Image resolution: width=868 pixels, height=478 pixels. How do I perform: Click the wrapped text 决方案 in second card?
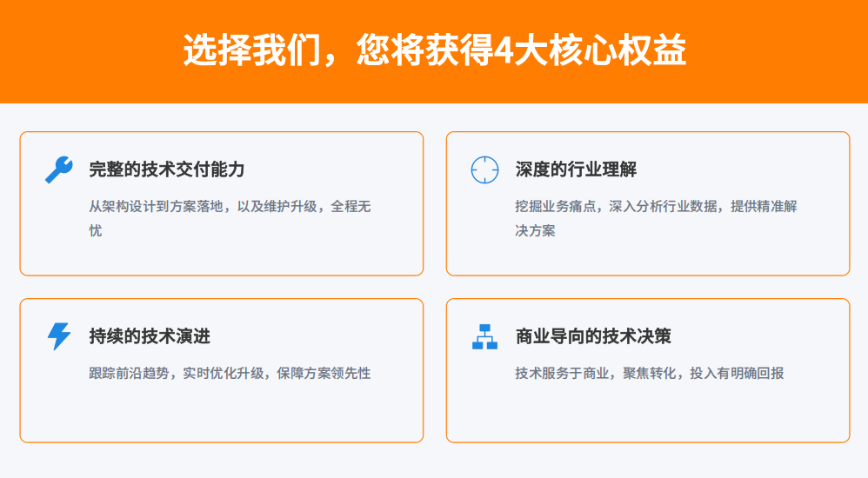point(535,231)
